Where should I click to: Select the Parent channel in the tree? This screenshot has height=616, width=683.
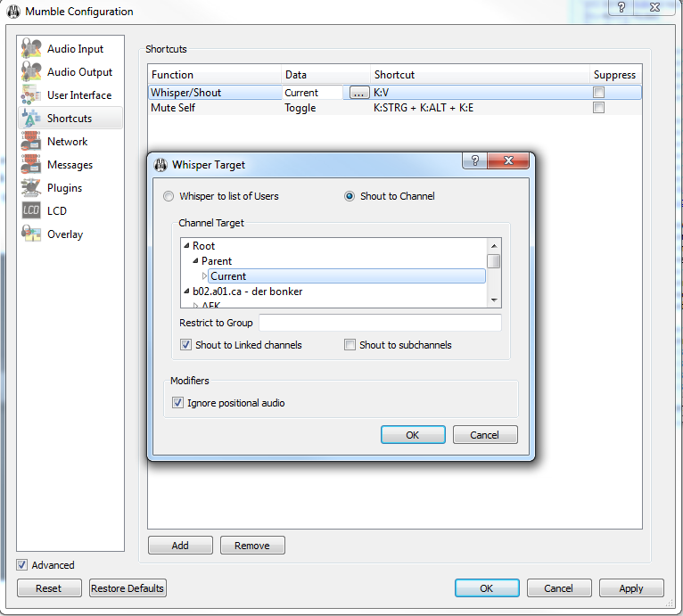click(x=217, y=261)
